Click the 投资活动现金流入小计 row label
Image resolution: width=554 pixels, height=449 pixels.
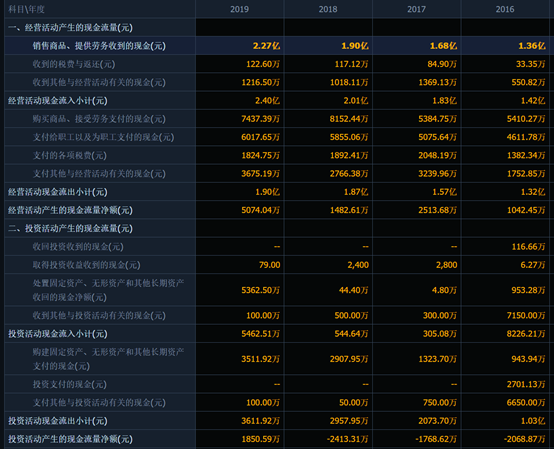pos(58,334)
